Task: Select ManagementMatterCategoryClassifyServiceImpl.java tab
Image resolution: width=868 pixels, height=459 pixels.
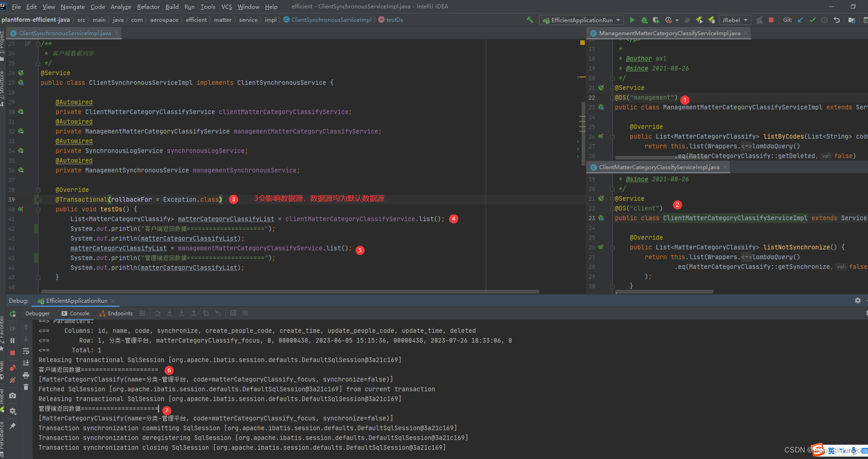Action: [x=669, y=33]
